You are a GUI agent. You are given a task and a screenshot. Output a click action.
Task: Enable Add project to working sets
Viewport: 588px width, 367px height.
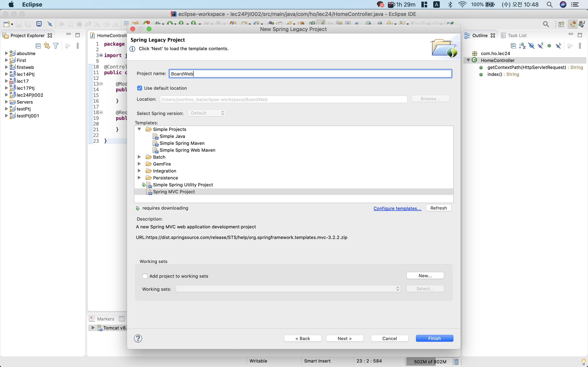point(145,276)
